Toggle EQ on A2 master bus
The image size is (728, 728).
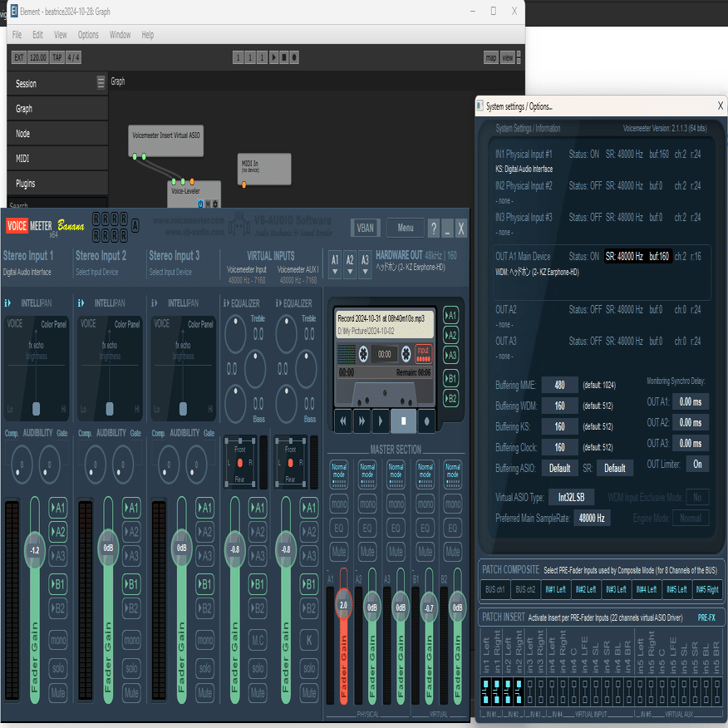pos(367,528)
